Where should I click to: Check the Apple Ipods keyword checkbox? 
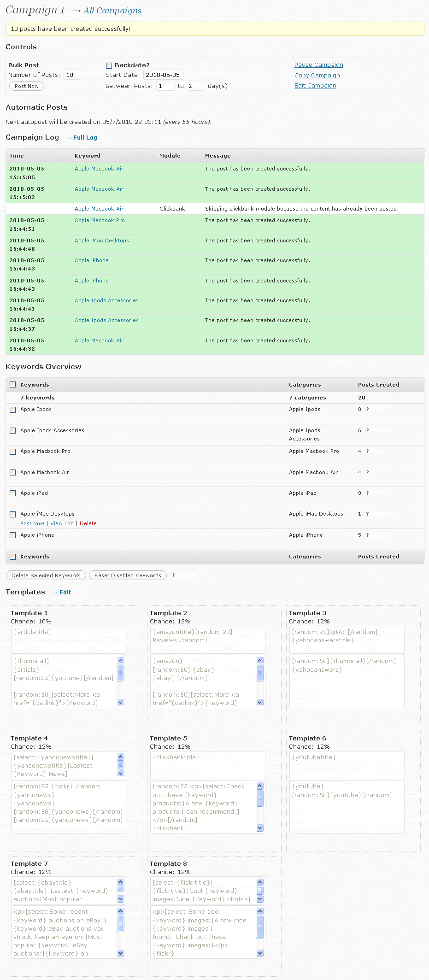13,410
